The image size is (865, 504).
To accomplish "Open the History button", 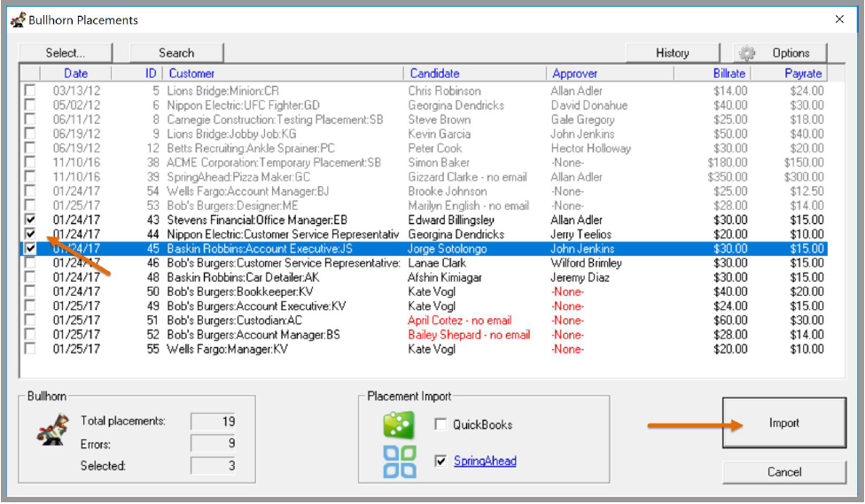I will coord(673,53).
